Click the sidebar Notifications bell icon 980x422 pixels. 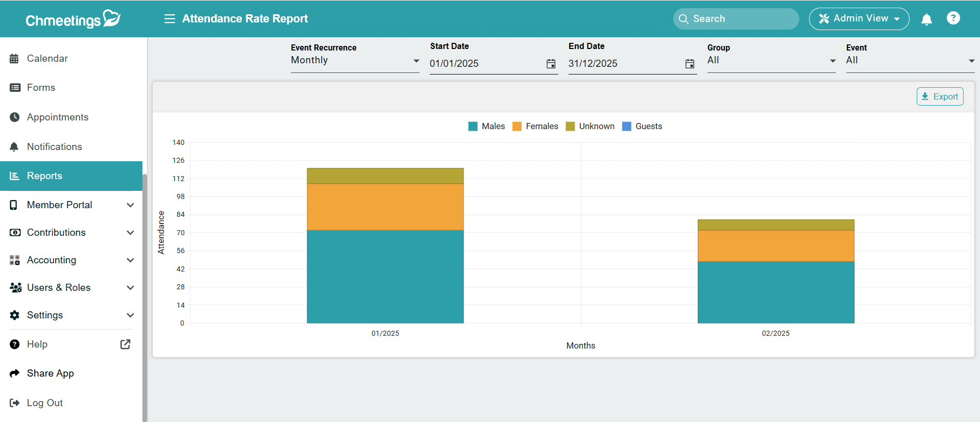point(14,147)
